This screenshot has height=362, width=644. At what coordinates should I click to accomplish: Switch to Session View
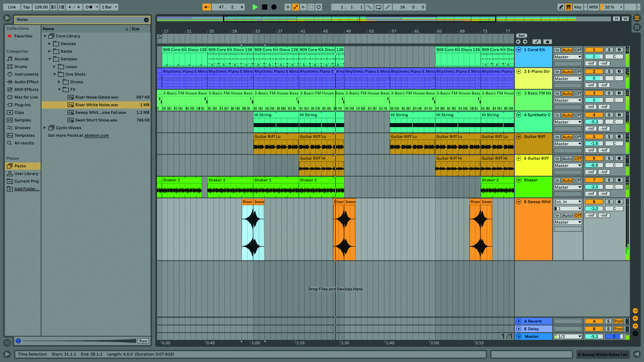coord(637,27)
